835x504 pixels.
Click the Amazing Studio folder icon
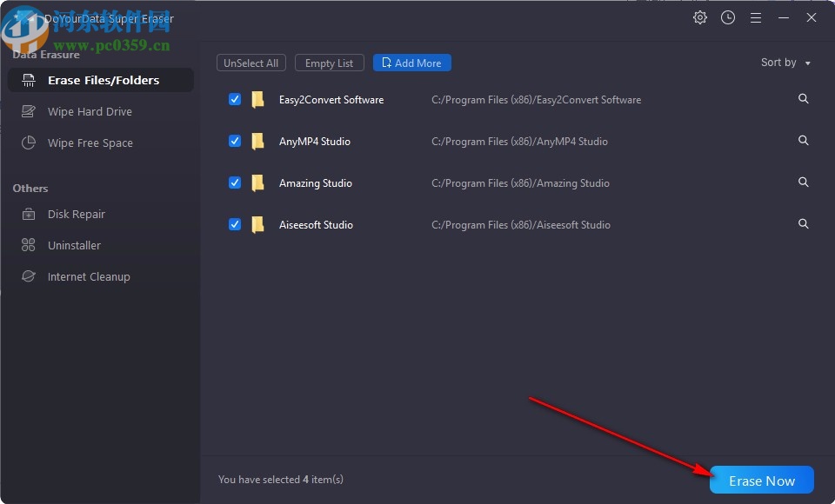tap(257, 182)
